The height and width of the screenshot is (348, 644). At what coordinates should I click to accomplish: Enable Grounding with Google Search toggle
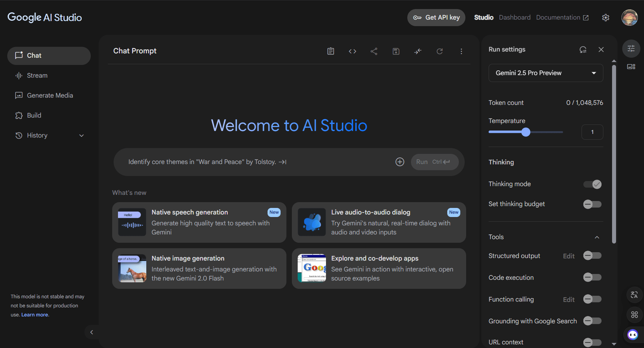coord(592,321)
